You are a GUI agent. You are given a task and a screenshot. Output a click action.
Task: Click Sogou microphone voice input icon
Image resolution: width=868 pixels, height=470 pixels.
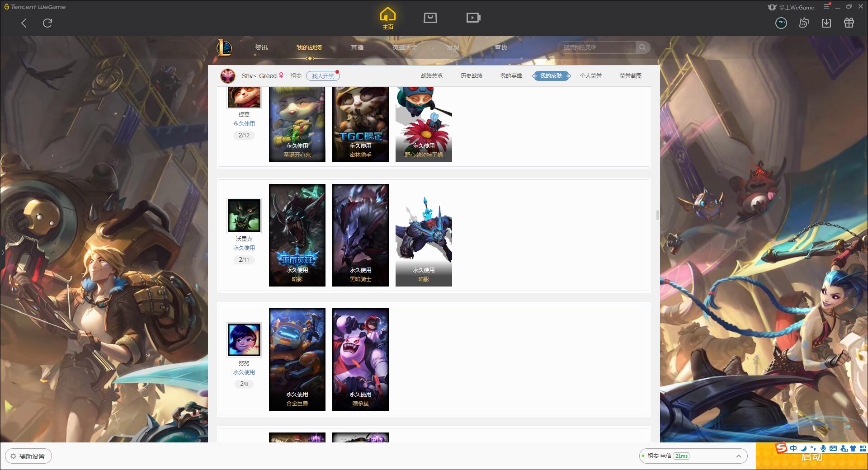click(823, 448)
